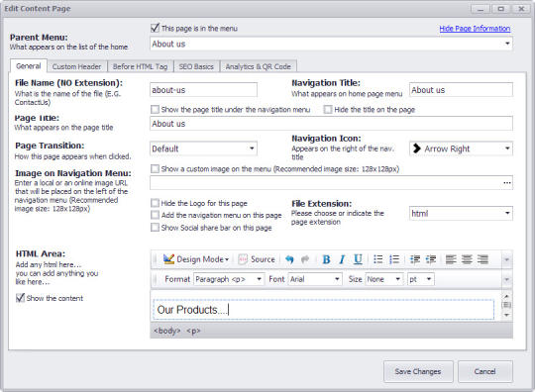Image resolution: width=535 pixels, height=392 pixels.
Task: Switch editor to Source view
Action: 257,259
